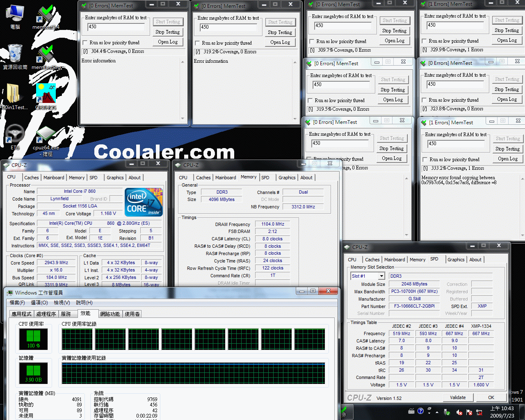This screenshot has height=420, width=525.
Task: Toggle low priority thread in 333.2% Coverage MemTest
Action: 425,160
